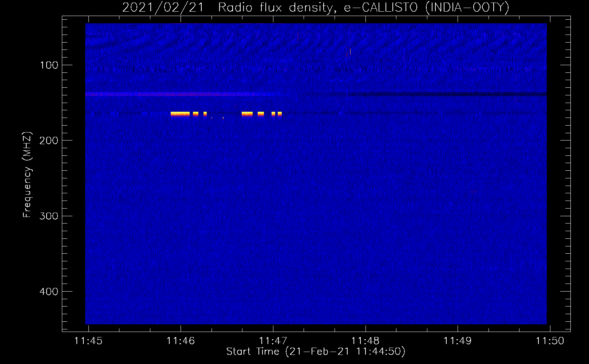Viewport: 589px width, 364px height.
Task: Click the 11:47 time tick label
Action: pyautogui.click(x=273, y=341)
